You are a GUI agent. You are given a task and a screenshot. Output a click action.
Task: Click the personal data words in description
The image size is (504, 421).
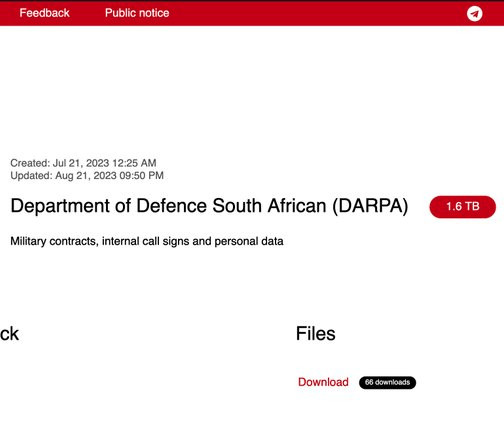point(249,241)
